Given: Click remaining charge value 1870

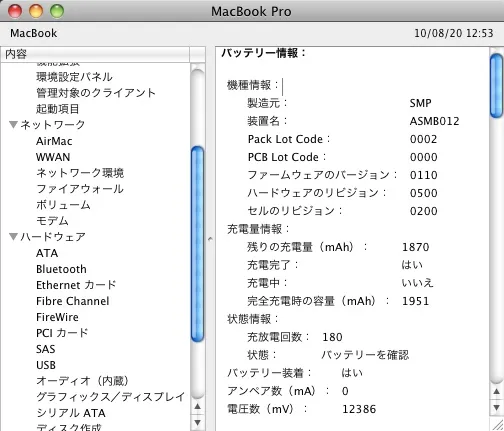Looking at the screenshot, I should click(416, 247).
